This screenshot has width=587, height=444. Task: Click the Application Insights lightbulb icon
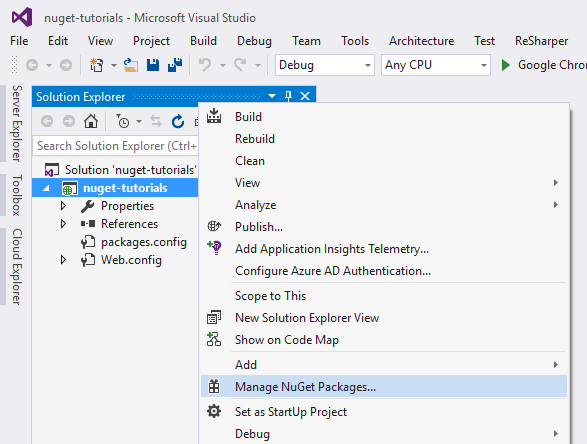215,247
